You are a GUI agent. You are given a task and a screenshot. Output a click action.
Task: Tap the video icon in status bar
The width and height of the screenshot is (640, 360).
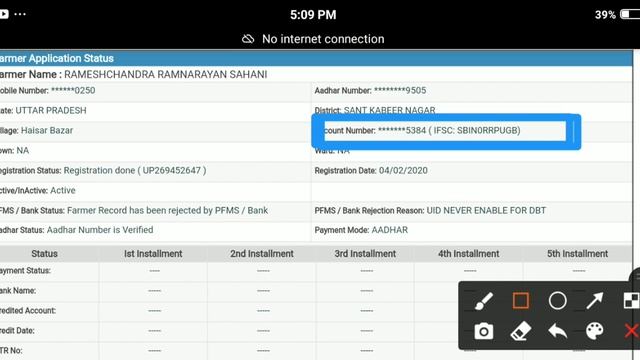(4, 14)
